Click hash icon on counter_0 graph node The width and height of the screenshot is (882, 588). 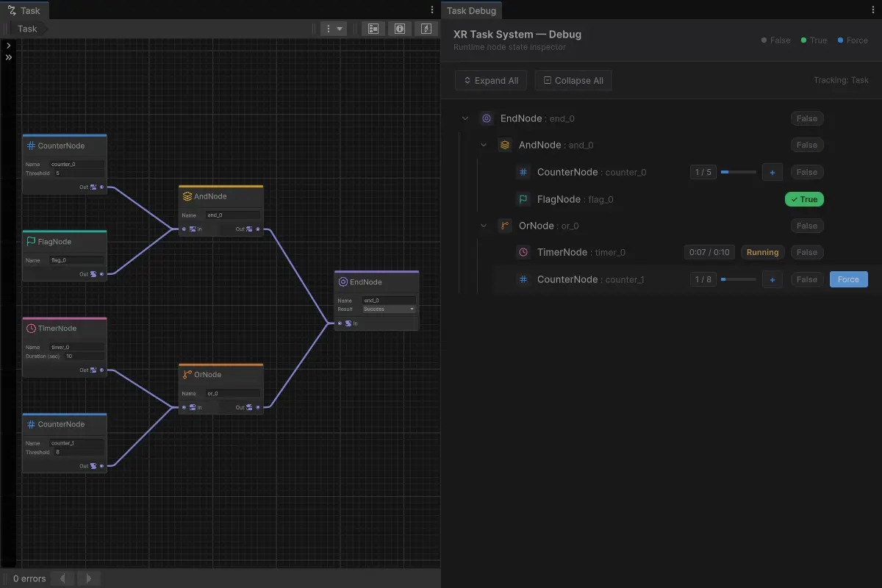click(31, 146)
